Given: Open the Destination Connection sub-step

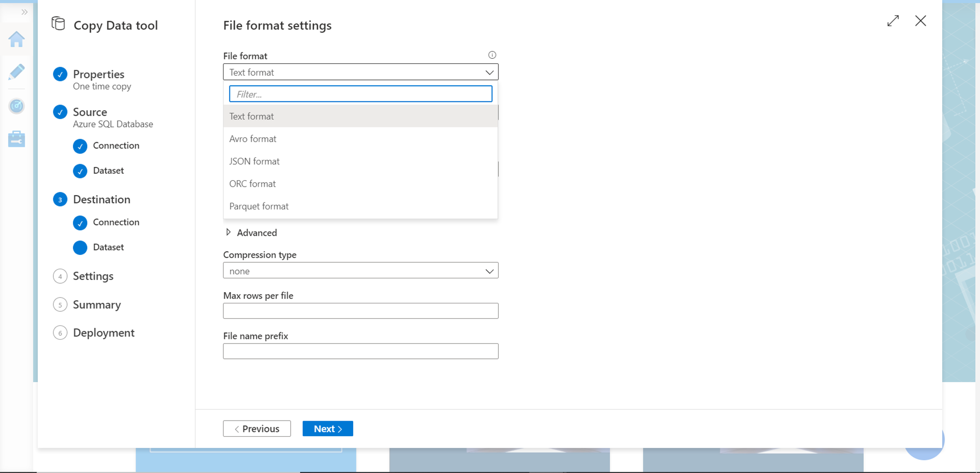Looking at the screenshot, I should click(x=116, y=222).
